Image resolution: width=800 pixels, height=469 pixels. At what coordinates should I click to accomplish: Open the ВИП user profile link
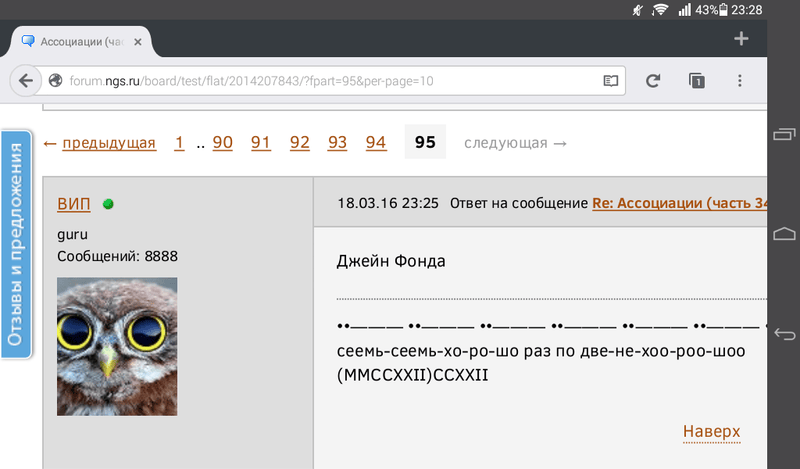pos(73,204)
